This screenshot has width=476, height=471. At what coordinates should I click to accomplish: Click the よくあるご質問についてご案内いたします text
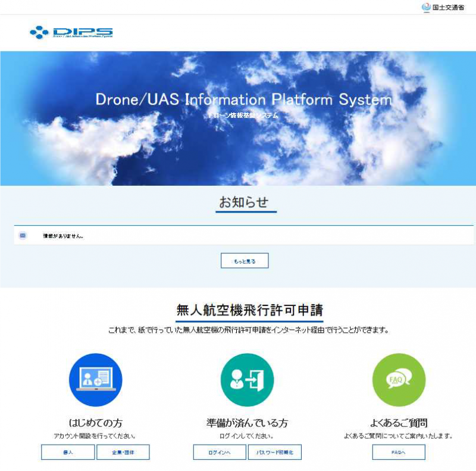pyautogui.click(x=398, y=436)
